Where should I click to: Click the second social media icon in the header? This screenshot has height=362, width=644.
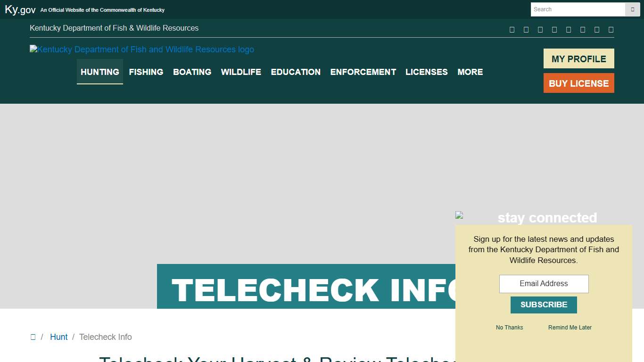click(x=526, y=29)
